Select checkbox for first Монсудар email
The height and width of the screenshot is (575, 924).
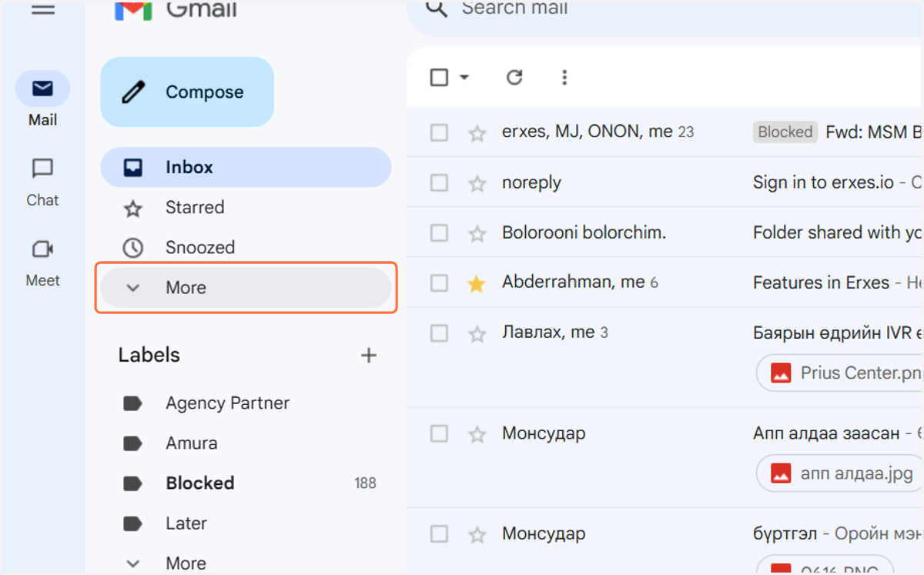point(439,433)
